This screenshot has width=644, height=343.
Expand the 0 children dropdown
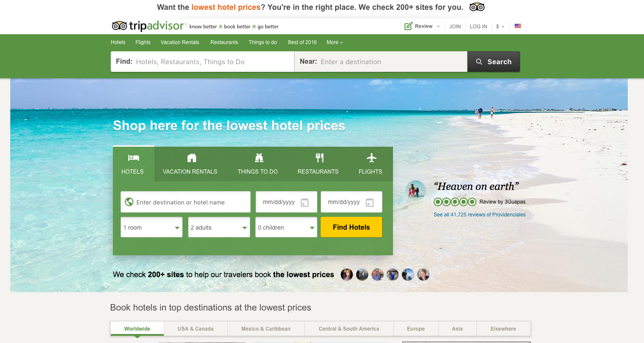pyautogui.click(x=286, y=227)
